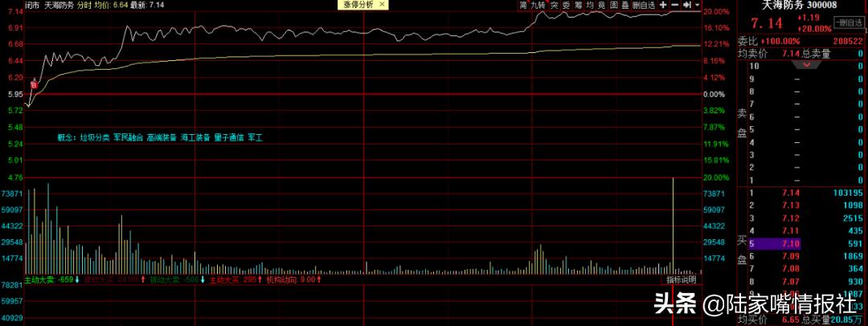Click the 0.00% baseline axis label

(x=714, y=94)
